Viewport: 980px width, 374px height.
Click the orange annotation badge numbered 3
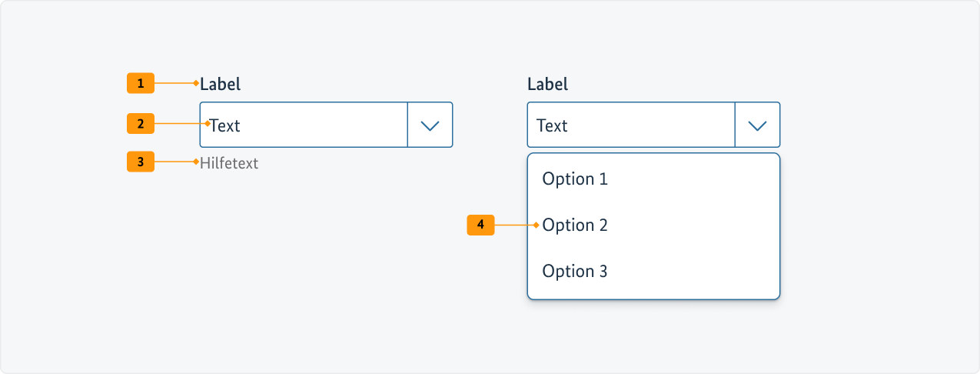pos(140,162)
